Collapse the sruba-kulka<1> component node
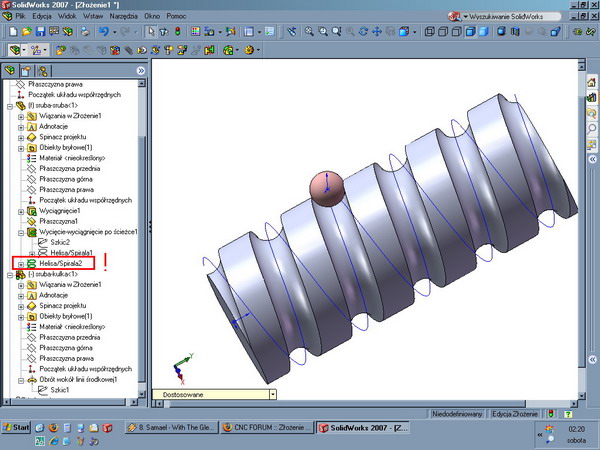 point(10,275)
